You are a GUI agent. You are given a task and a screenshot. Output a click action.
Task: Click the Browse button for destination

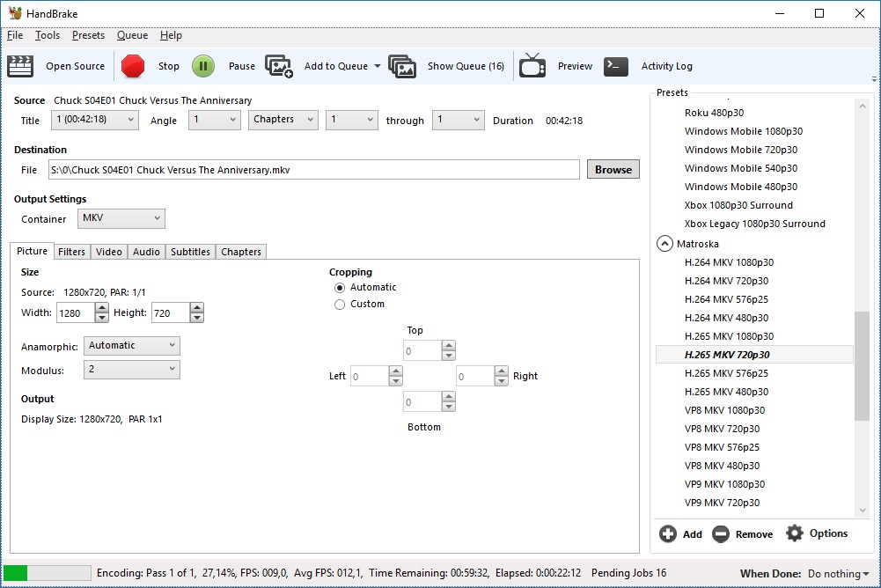pos(613,170)
